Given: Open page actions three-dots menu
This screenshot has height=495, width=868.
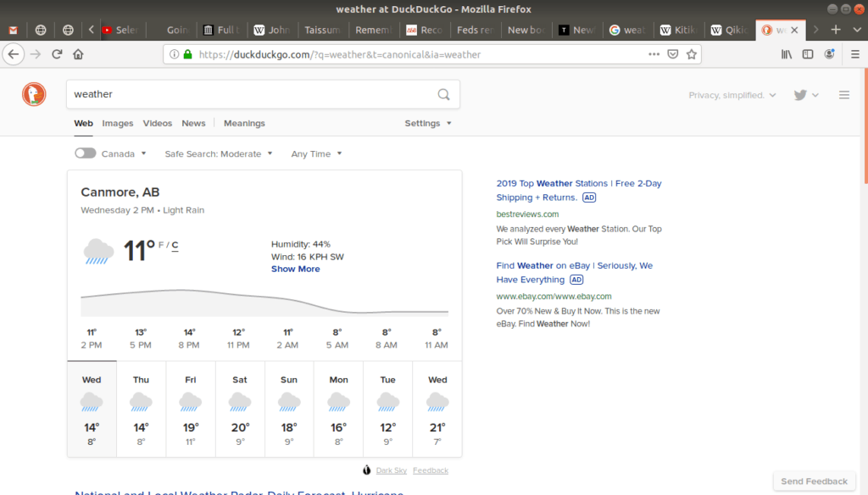Looking at the screenshot, I should click(654, 54).
